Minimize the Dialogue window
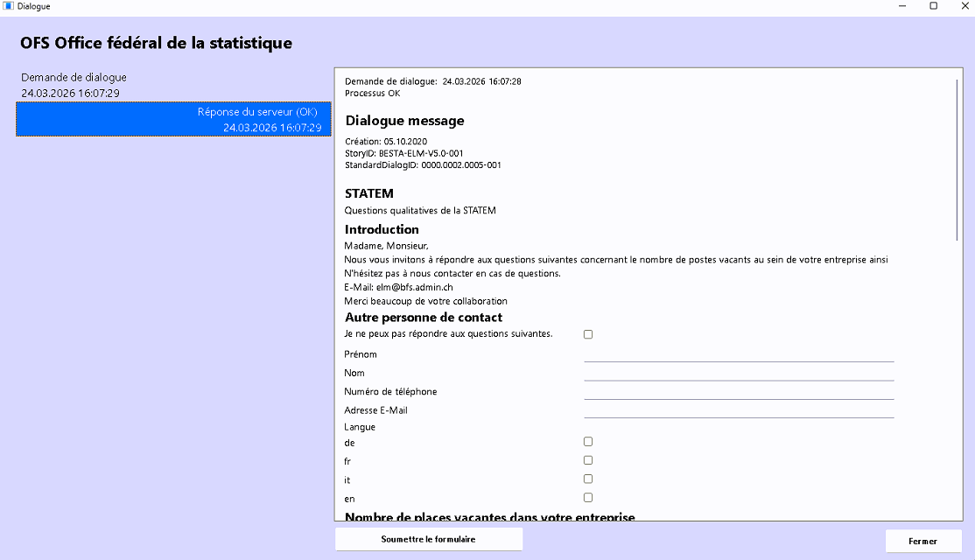 [902, 6]
